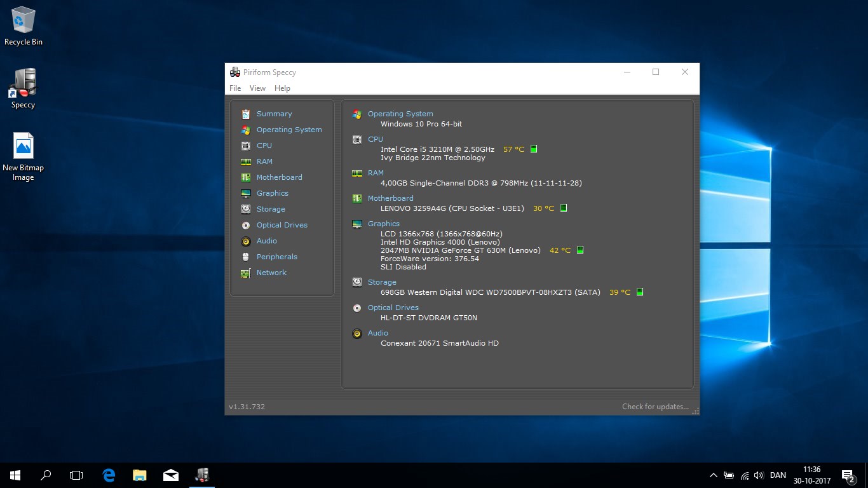The height and width of the screenshot is (488, 868).
Task: Click the Summary clipboard icon in sidebar
Action: click(245, 114)
